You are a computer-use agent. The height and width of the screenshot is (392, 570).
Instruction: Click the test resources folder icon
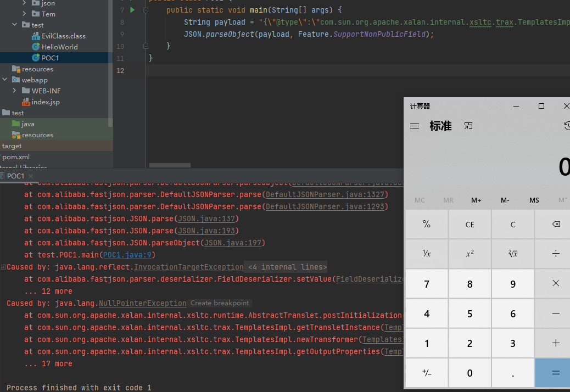(16, 135)
